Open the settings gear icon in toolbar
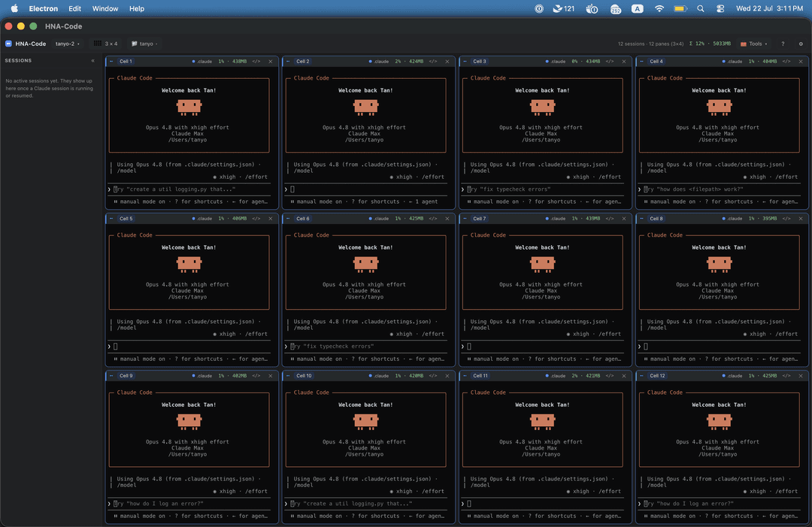Screen dimensions: 812x527 [x=801, y=44]
